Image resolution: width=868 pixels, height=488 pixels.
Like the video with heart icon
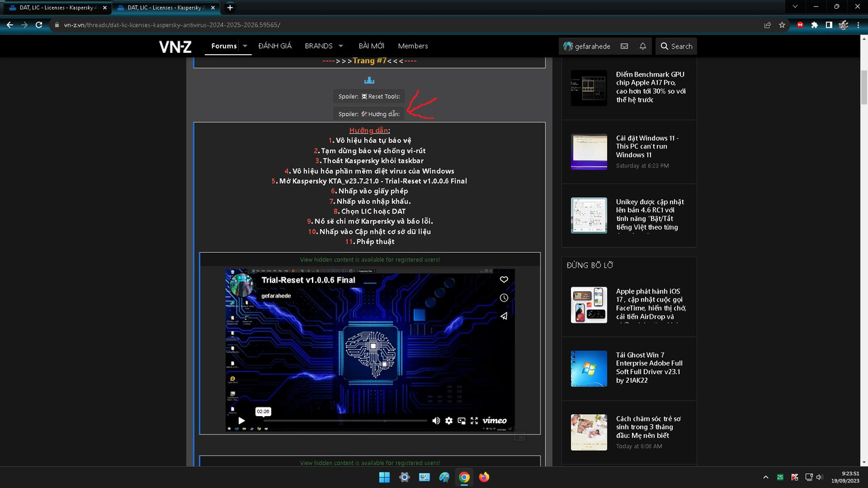tap(504, 279)
